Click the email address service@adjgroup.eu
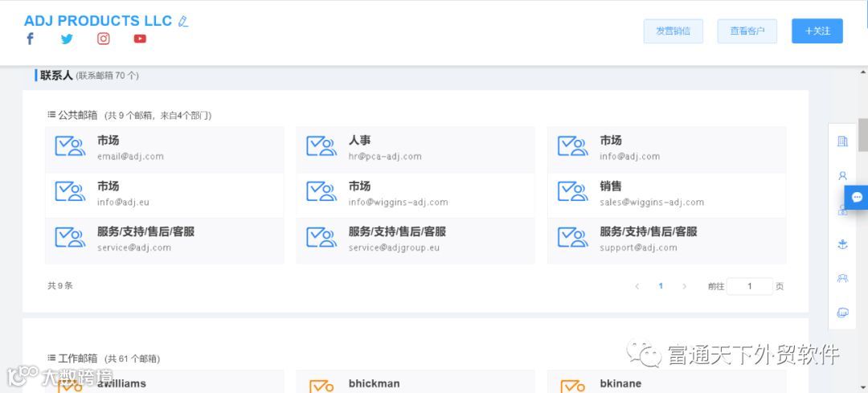Screen dimensions: 868x393 (x=394, y=248)
